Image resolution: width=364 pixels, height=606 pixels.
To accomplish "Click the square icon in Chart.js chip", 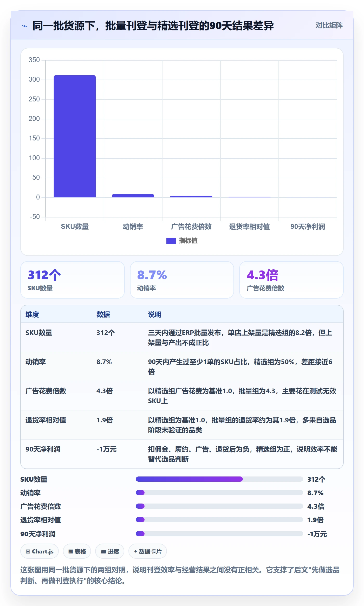I will click(x=28, y=551).
